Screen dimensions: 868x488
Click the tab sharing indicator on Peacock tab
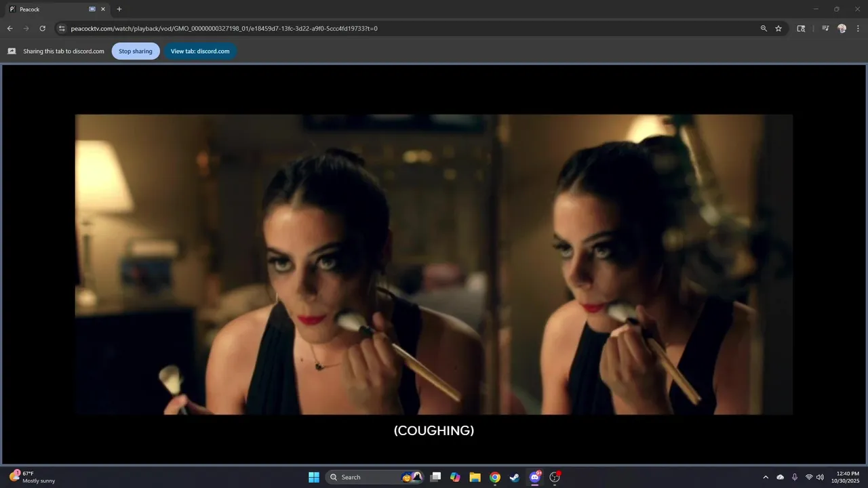tap(92, 9)
